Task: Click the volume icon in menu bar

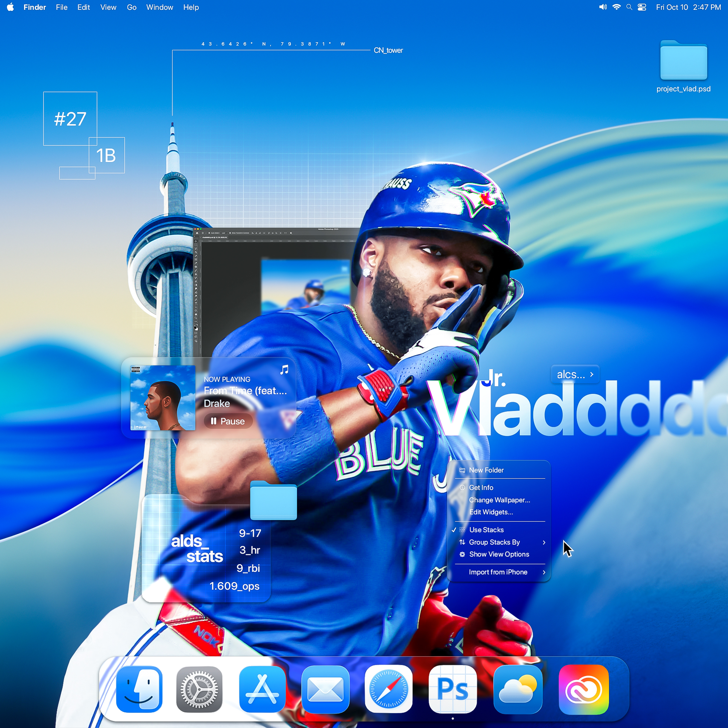Action: click(x=602, y=7)
